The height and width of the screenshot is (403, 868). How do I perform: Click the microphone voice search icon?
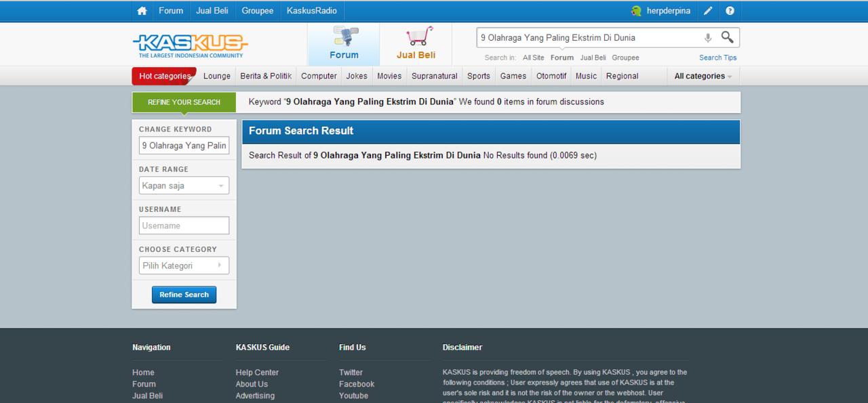[708, 38]
